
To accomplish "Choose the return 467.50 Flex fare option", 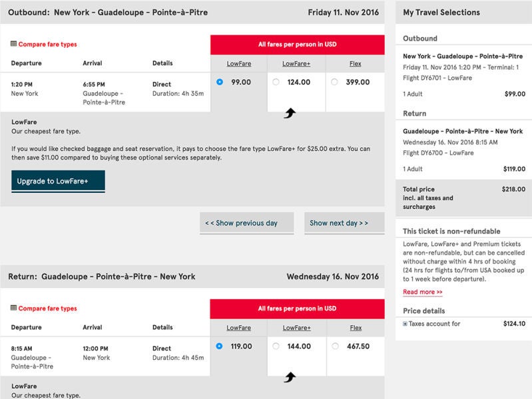I will tap(335, 346).
